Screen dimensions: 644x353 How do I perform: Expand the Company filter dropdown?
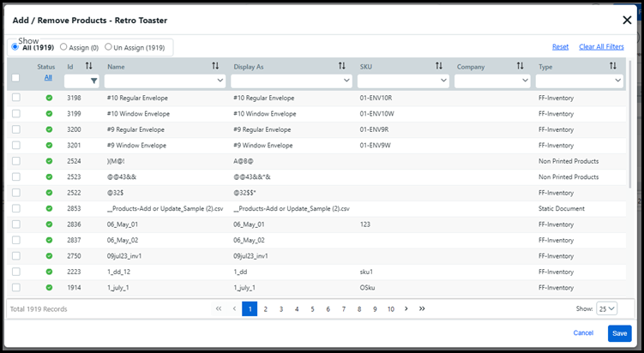(x=493, y=81)
